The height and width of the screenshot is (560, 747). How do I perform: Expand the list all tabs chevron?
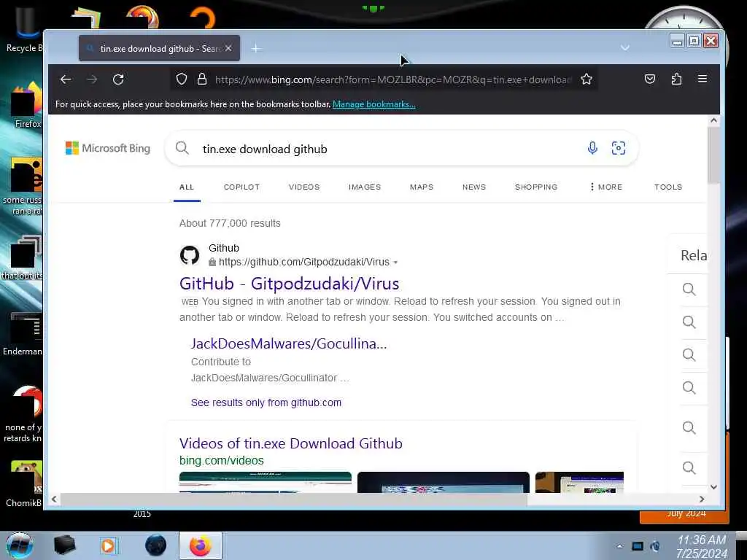click(625, 47)
